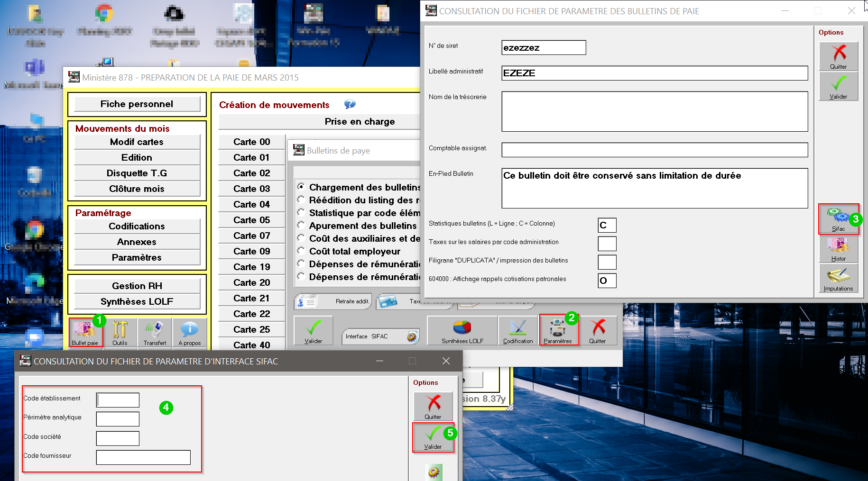868x481 pixels.
Task: Click the Imputations icon
Action: [838, 279]
